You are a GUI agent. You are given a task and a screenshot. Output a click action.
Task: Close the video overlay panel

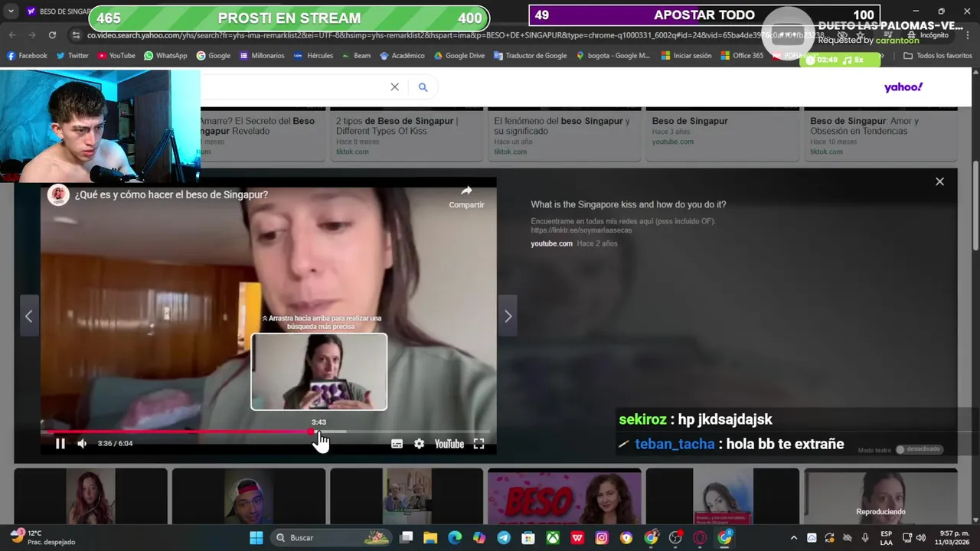click(x=939, y=181)
